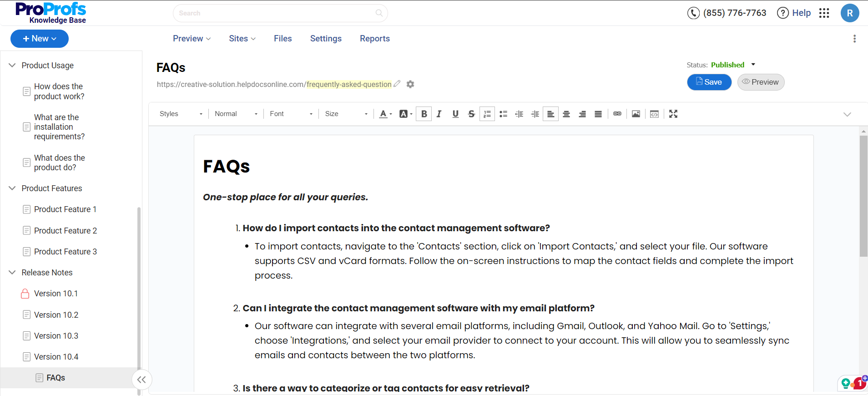Click the ProProfs Knowledge Base logo

click(51, 13)
